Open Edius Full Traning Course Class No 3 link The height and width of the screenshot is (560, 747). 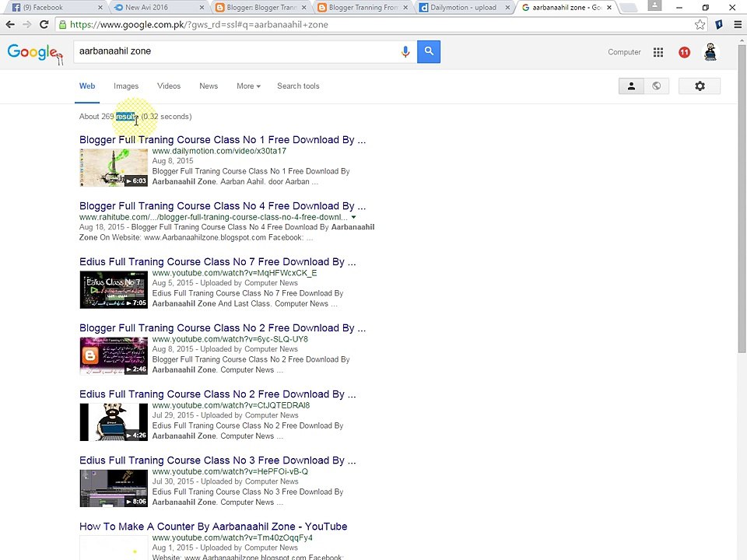pyautogui.click(x=217, y=460)
